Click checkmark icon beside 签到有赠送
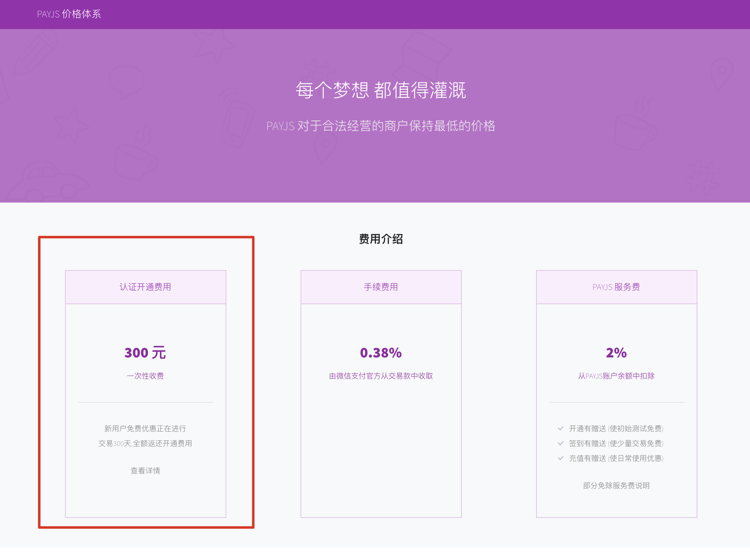 [x=560, y=444]
